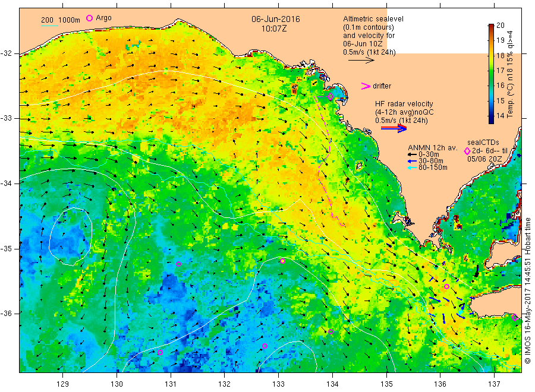535x392 pixels.
Task: Click the 'sealCTDs' legend heading
Action: [x=483, y=143]
